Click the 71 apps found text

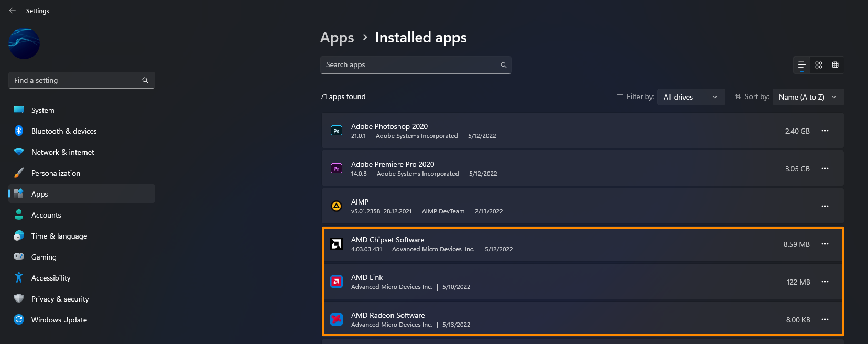tap(343, 96)
